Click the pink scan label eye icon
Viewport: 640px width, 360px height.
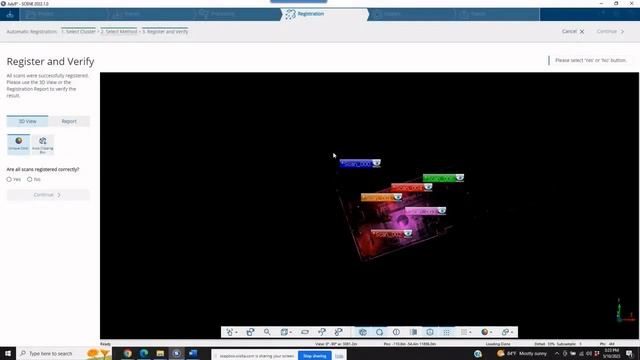(442, 211)
